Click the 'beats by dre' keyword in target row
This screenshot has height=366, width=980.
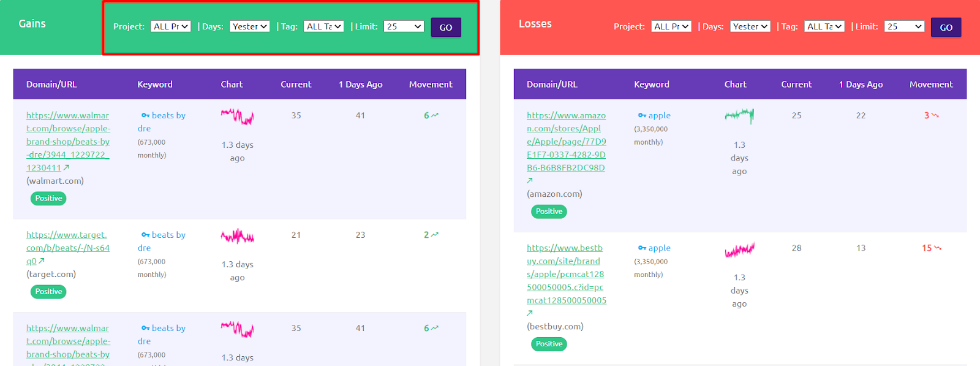point(162,241)
